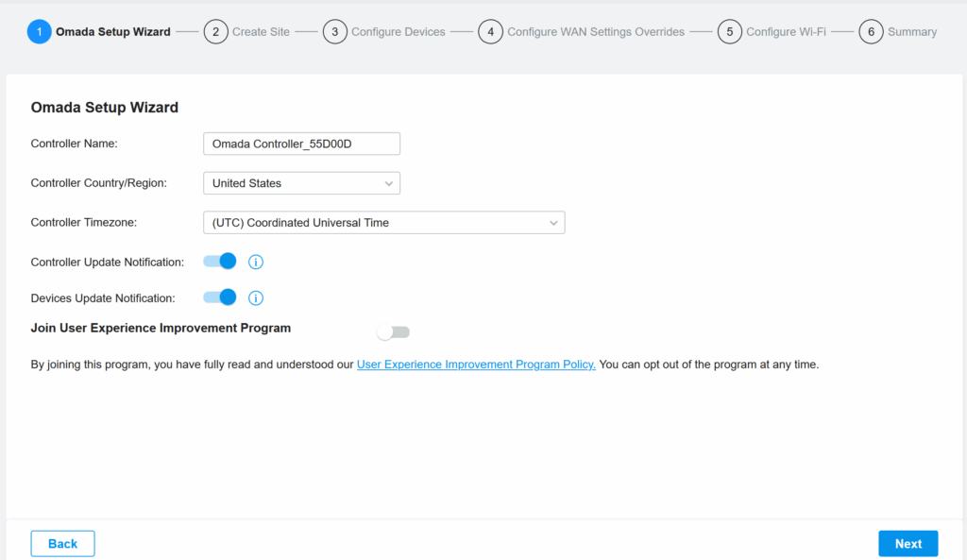This screenshot has width=967, height=560.
Task: Go to Create Site step label
Action: click(261, 32)
